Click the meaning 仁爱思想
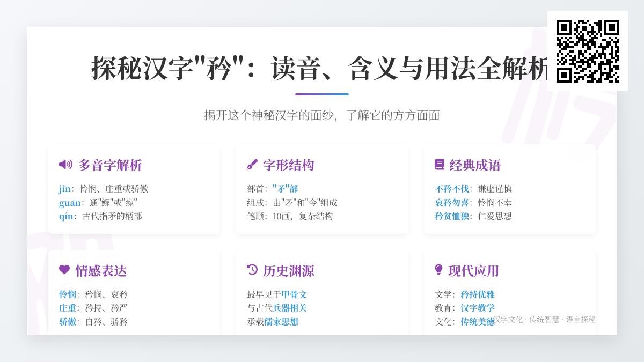 coord(495,216)
